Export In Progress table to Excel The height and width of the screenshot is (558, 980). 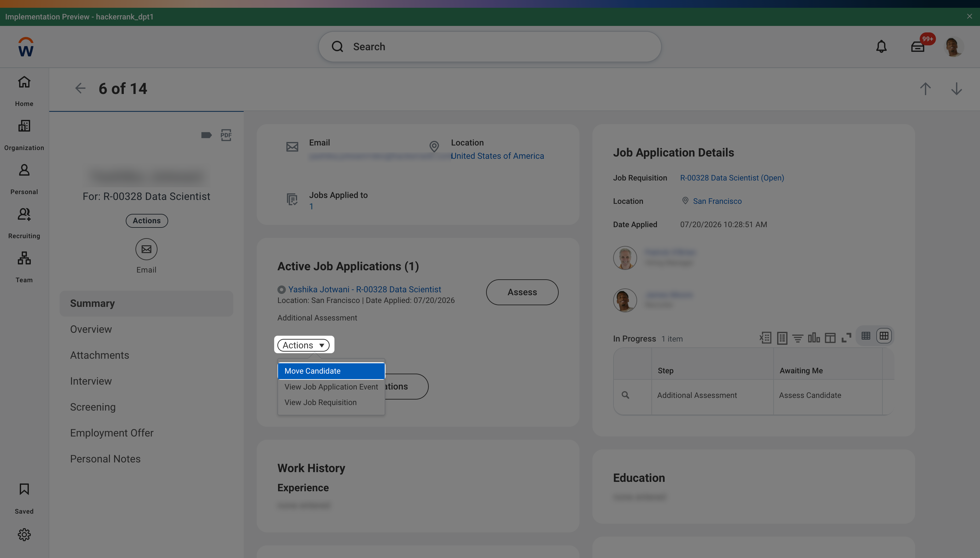tap(765, 338)
